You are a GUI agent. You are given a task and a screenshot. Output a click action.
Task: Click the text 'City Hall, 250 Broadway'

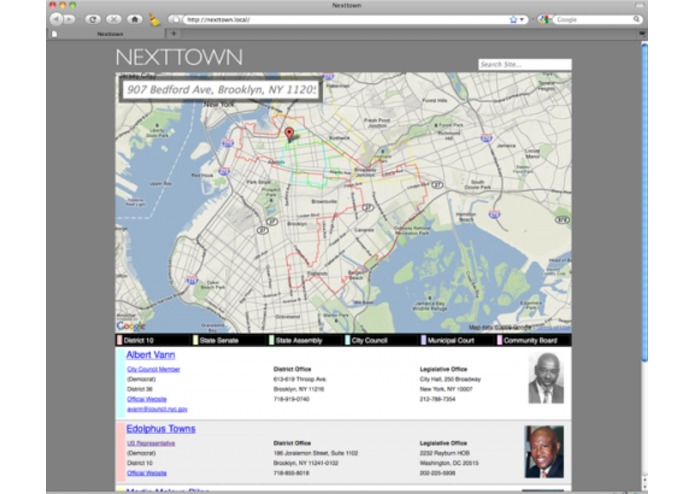tap(450, 379)
